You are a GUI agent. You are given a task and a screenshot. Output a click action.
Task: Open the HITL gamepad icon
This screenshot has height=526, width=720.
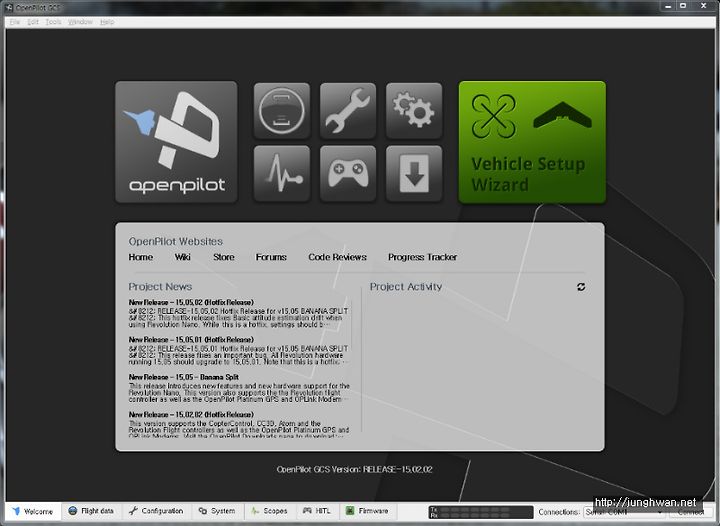(x=348, y=173)
